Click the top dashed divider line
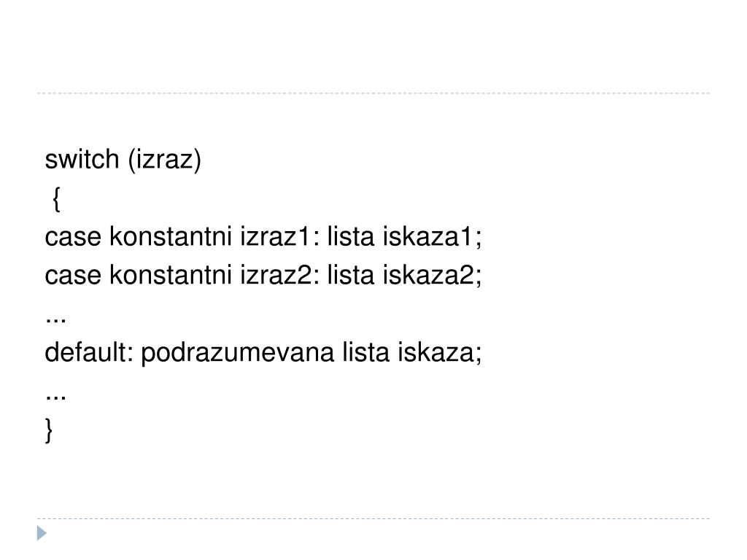This screenshot has height=560, width=747. point(373,93)
